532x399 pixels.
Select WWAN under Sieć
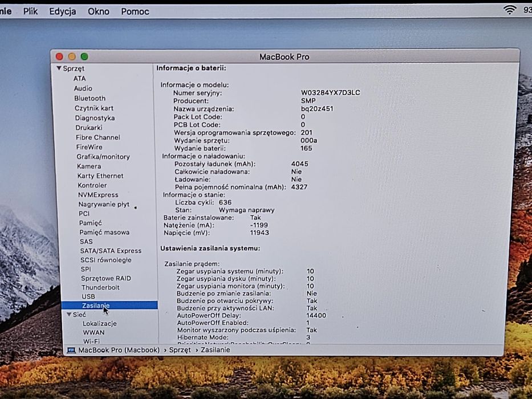coord(94,332)
